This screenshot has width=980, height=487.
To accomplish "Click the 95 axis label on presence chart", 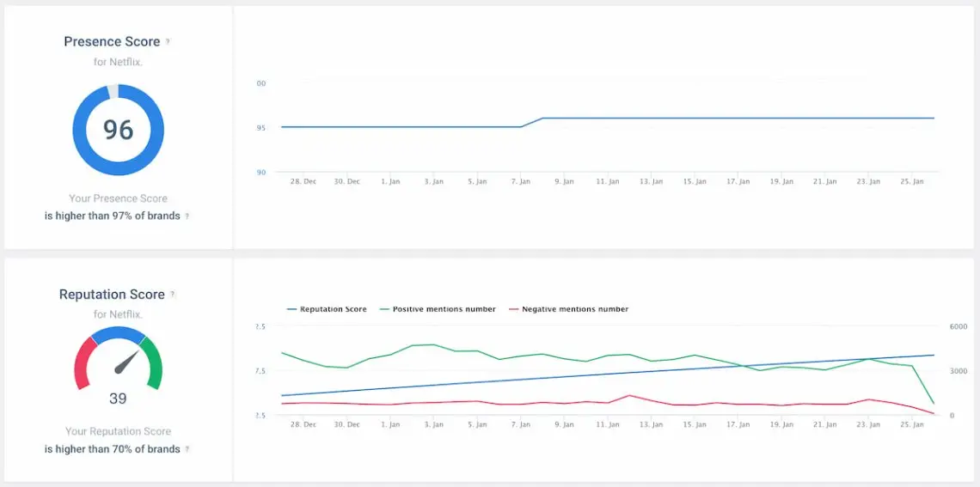I will click(x=261, y=128).
